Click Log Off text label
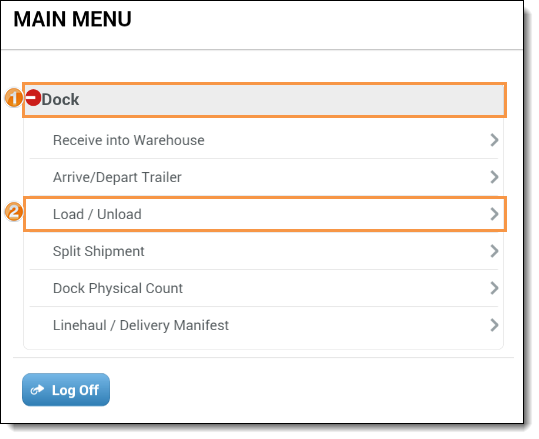This screenshot has width=539, height=439. point(75,390)
